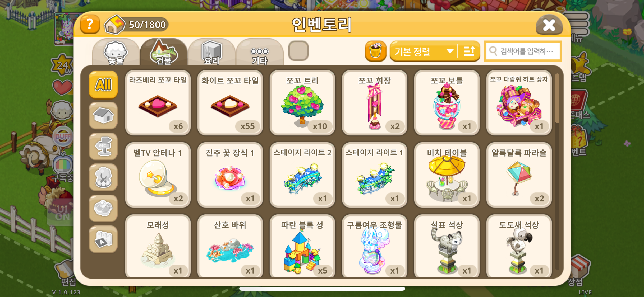Click the inventory list scrollbar
This screenshot has width=644, height=297.
(557, 98)
